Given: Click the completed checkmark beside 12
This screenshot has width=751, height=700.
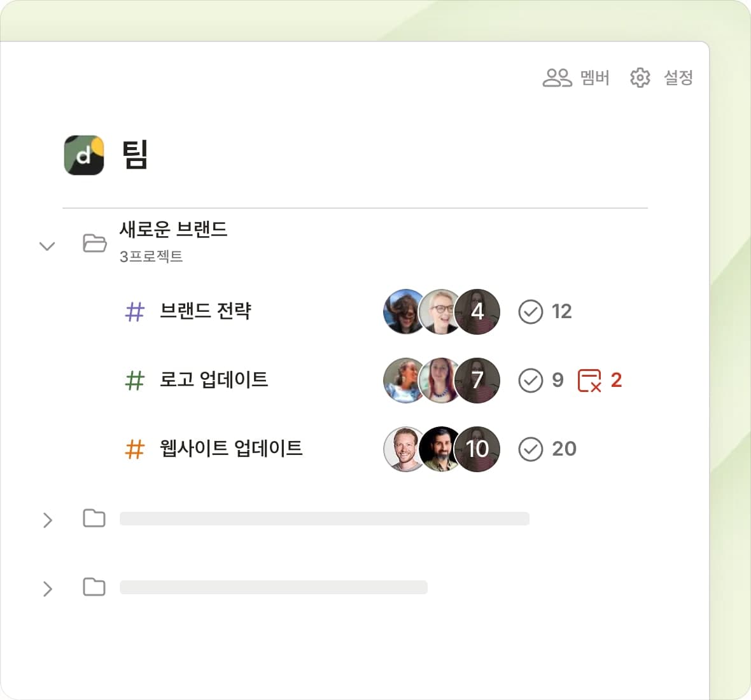Looking at the screenshot, I should (x=530, y=312).
